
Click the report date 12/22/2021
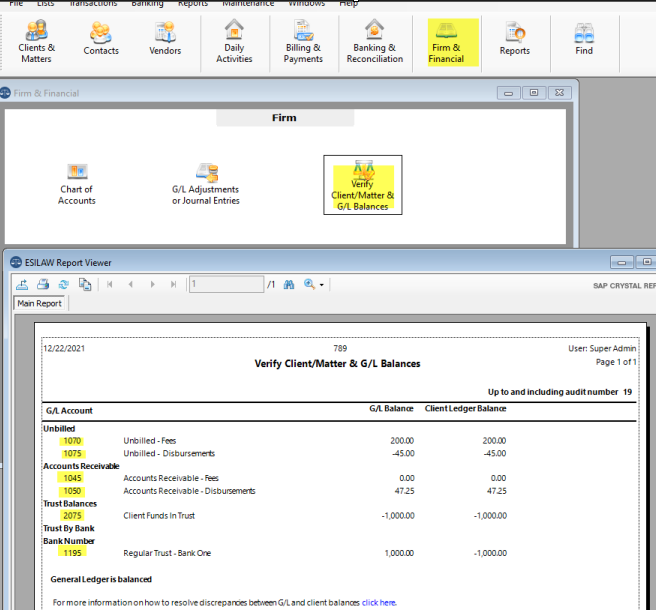[x=64, y=349]
